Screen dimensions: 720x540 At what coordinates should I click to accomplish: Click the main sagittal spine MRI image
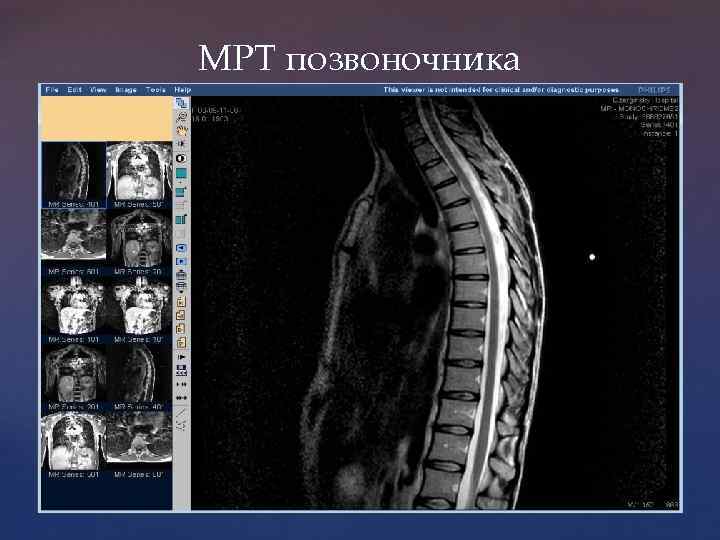click(435, 303)
